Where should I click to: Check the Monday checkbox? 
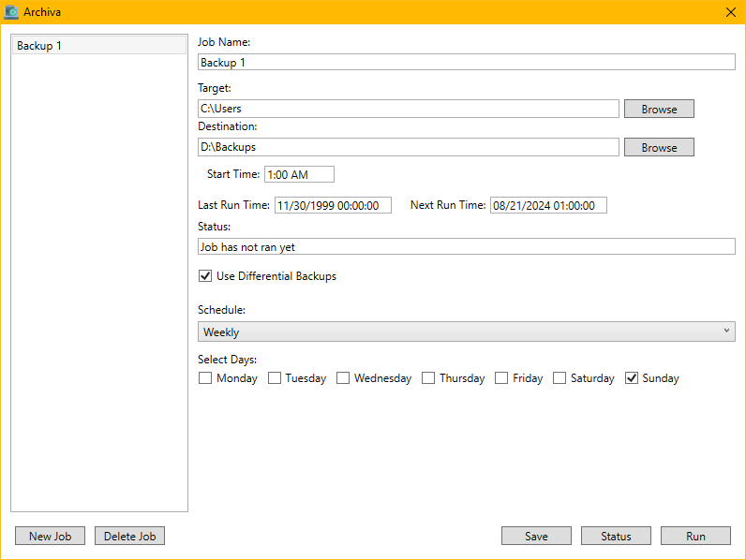click(x=205, y=378)
